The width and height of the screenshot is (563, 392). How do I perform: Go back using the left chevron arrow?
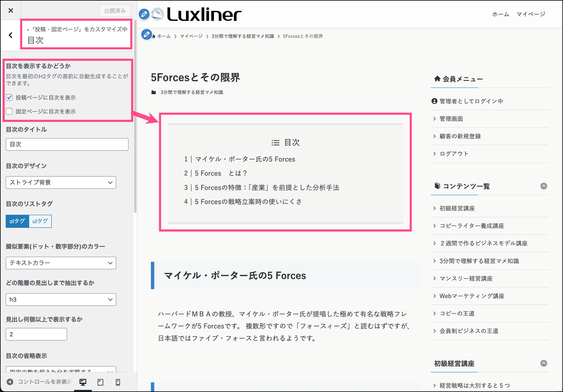(x=11, y=35)
